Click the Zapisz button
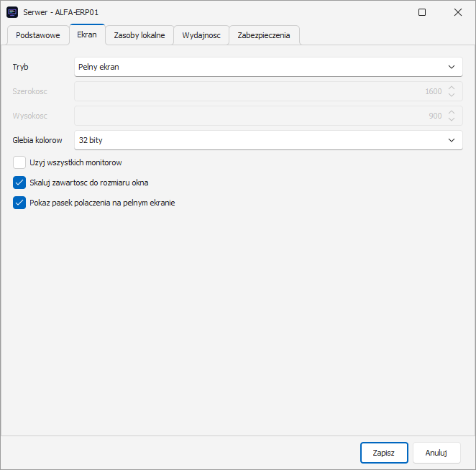 (384, 453)
